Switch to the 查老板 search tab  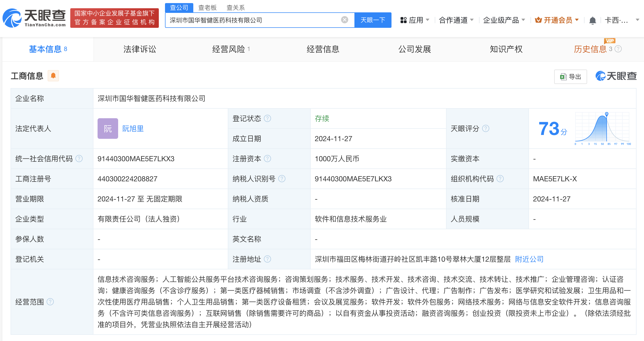click(207, 7)
